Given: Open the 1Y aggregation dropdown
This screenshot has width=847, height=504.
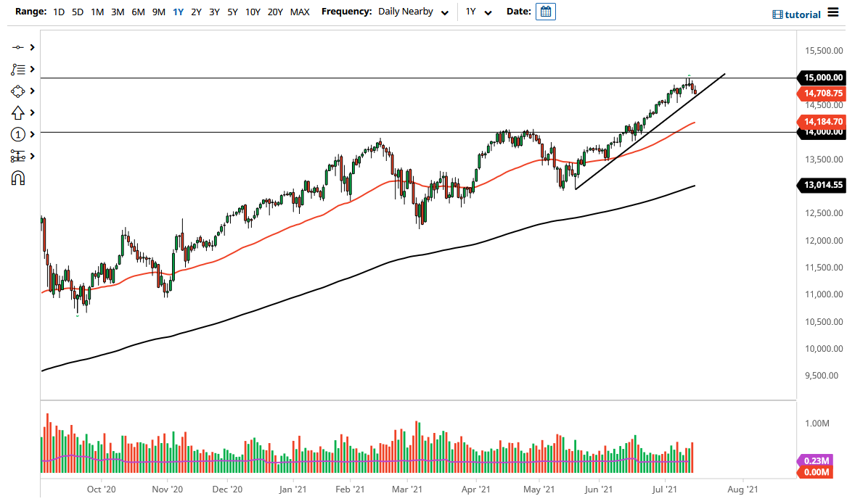Looking at the screenshot, I should [475, 12].
